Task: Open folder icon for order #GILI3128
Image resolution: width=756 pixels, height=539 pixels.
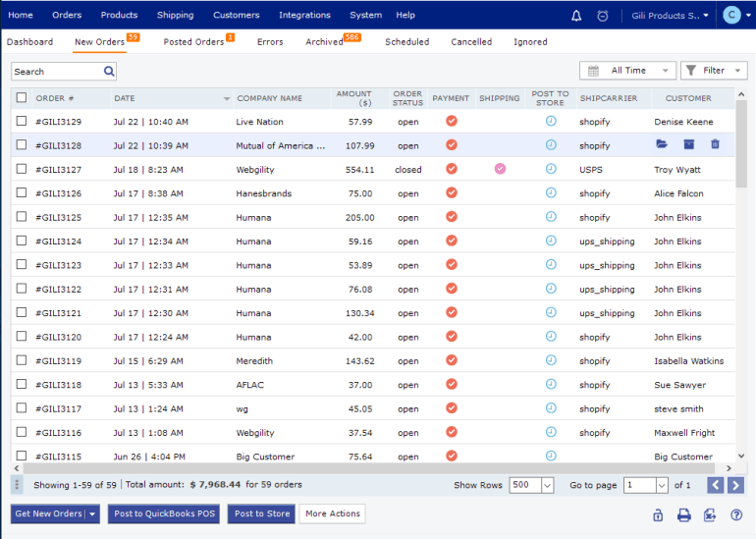Action: (x=662, y=144)
